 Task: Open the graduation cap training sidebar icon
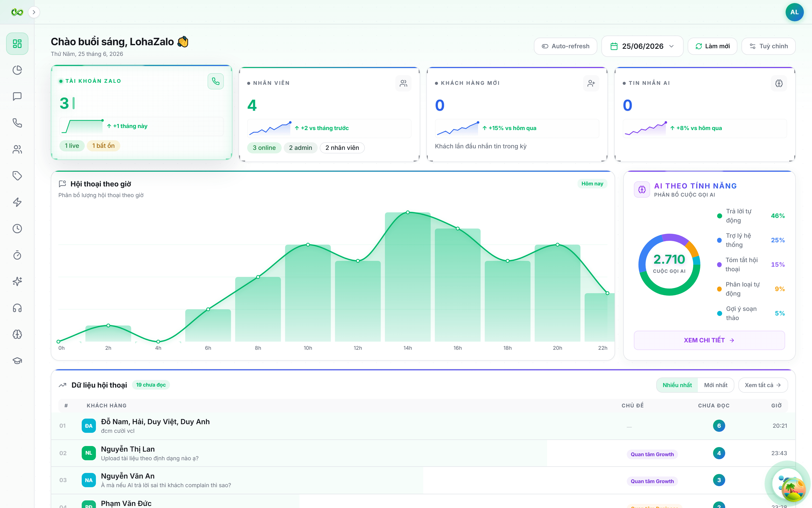[17, 361]
